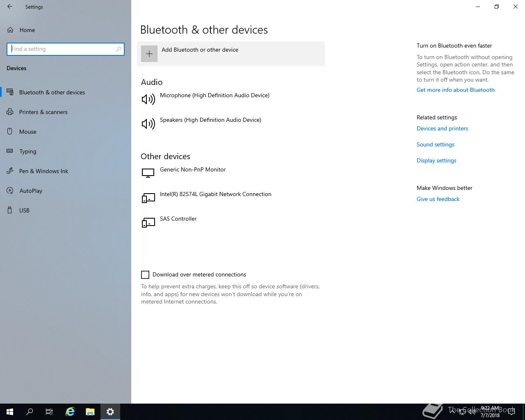Click Add Bluetooth or other device label
The image size is (525, 420).
(200, 50)
